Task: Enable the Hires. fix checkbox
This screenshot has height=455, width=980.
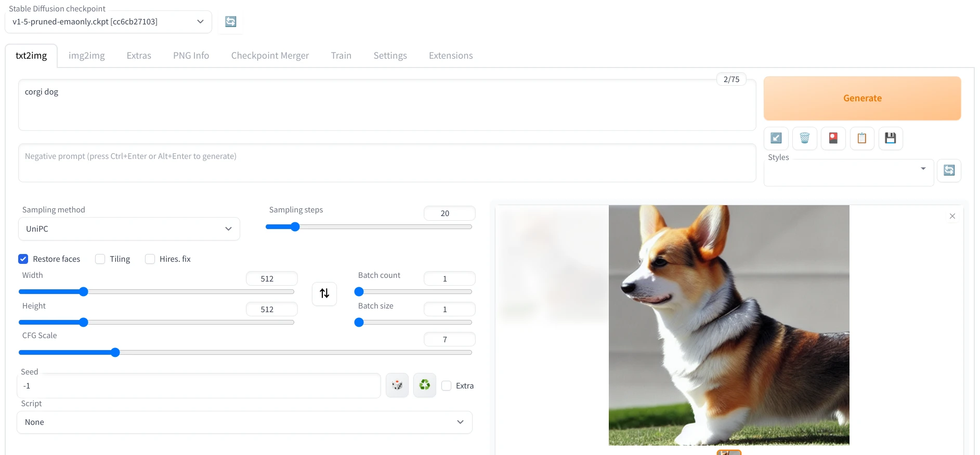Action: (x=150, y=259)
